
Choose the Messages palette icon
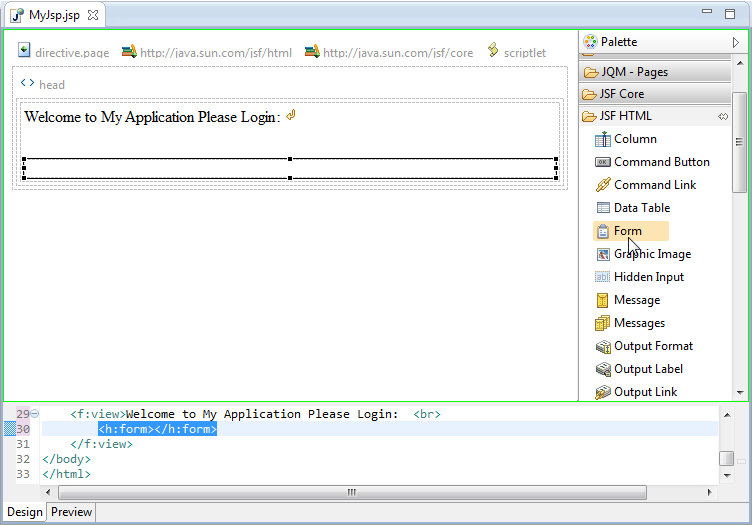click(x=603, y=323)
